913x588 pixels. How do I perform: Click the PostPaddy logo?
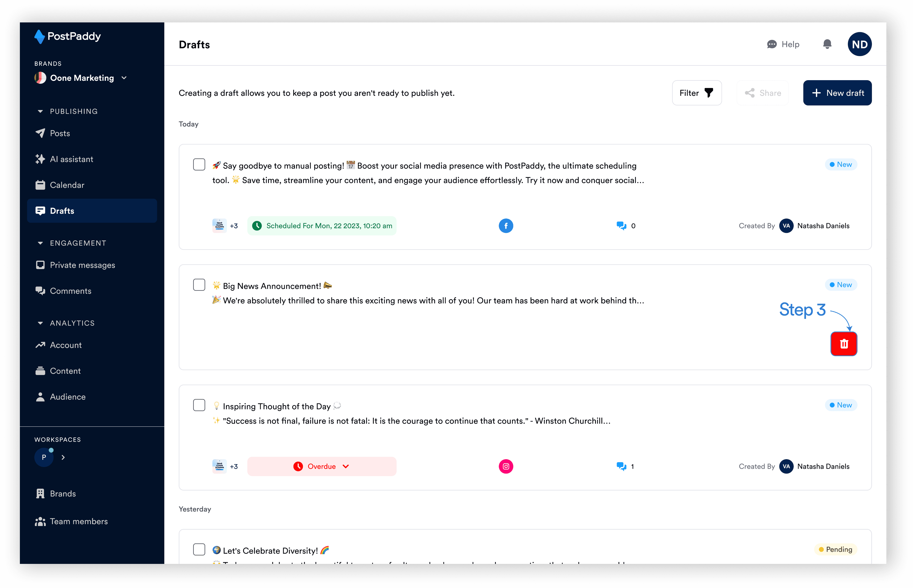68,37
